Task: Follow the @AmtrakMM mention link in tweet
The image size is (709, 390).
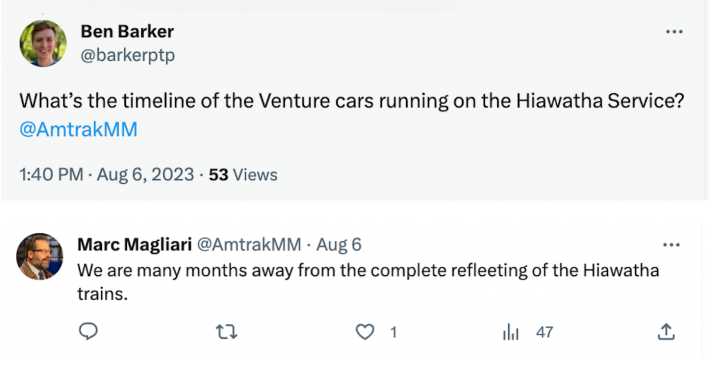Action: pos(78,129)
